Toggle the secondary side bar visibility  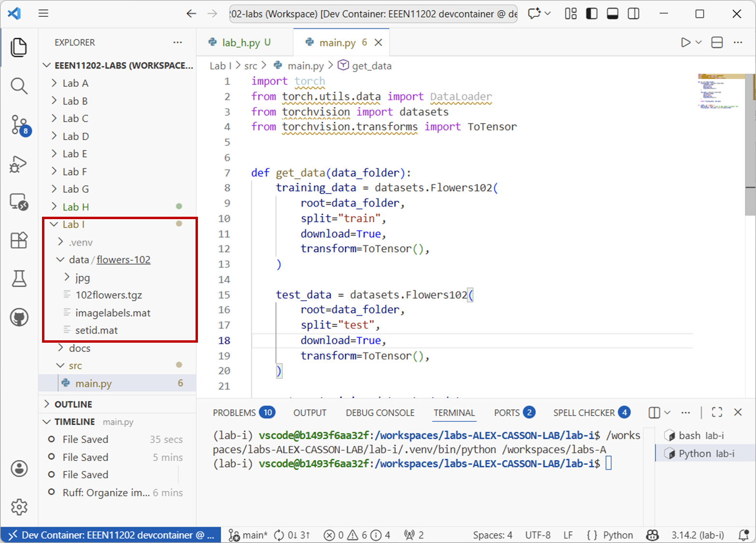click(x=633, y=14)
